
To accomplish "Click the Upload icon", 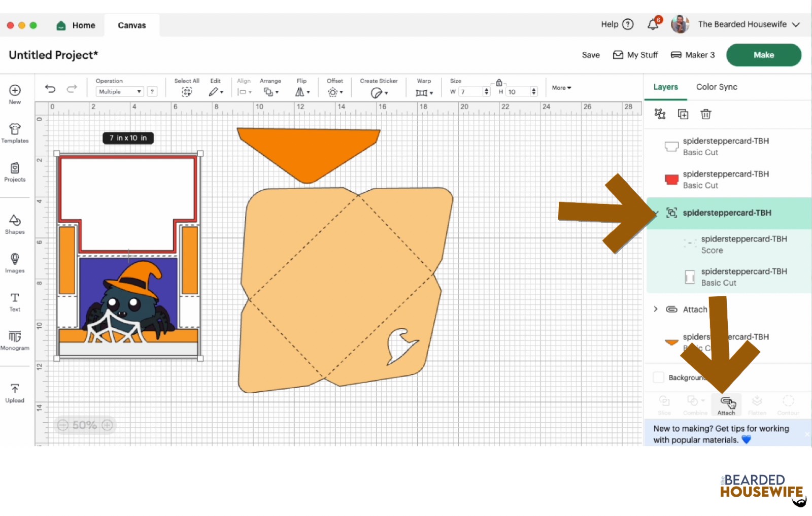I will (x=15, y=393).
